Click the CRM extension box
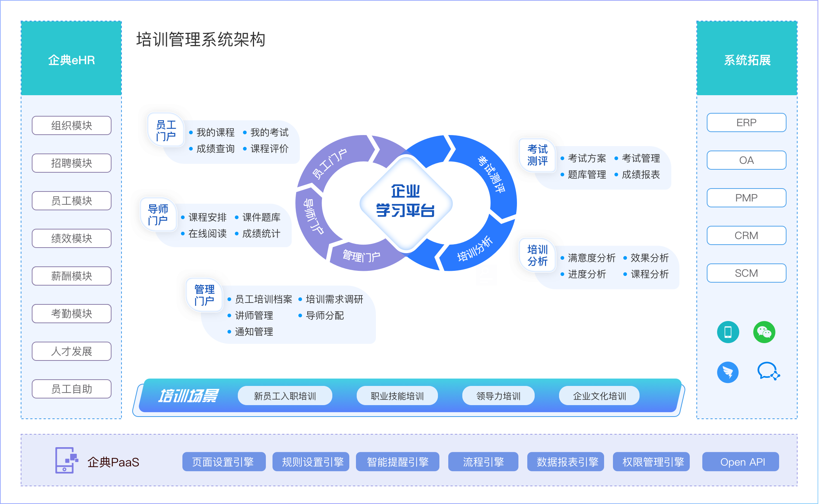 click(x=746, y=235)
